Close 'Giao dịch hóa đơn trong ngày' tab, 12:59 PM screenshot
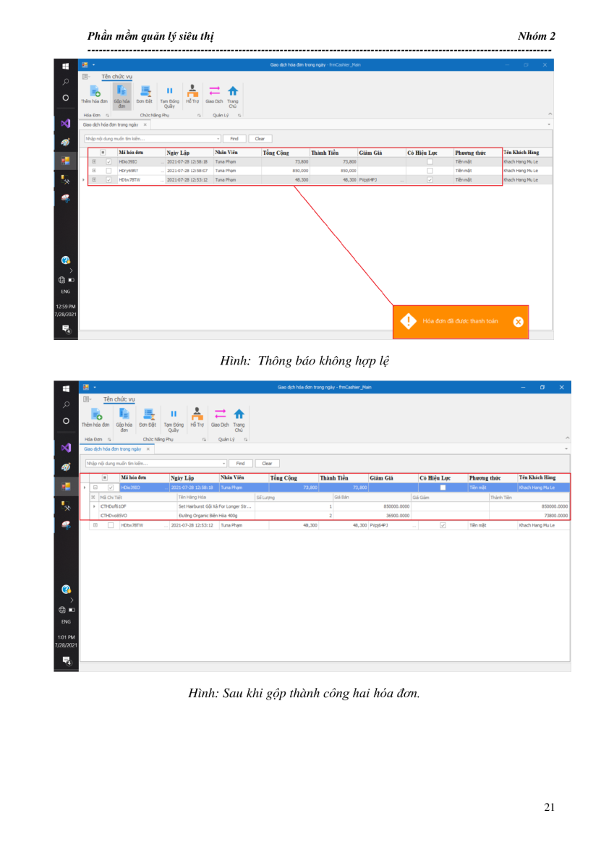Screen dimensions: 614x868 pyautogui.click(x=145, y=124)
